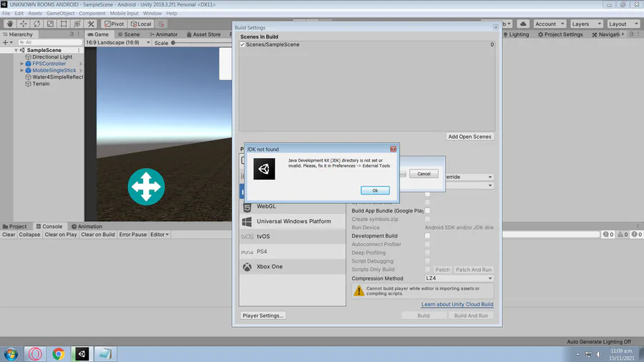Select the Transform tool in toolbar
Image resolution: width=644 pixels, height=362 pixels.
77,24
